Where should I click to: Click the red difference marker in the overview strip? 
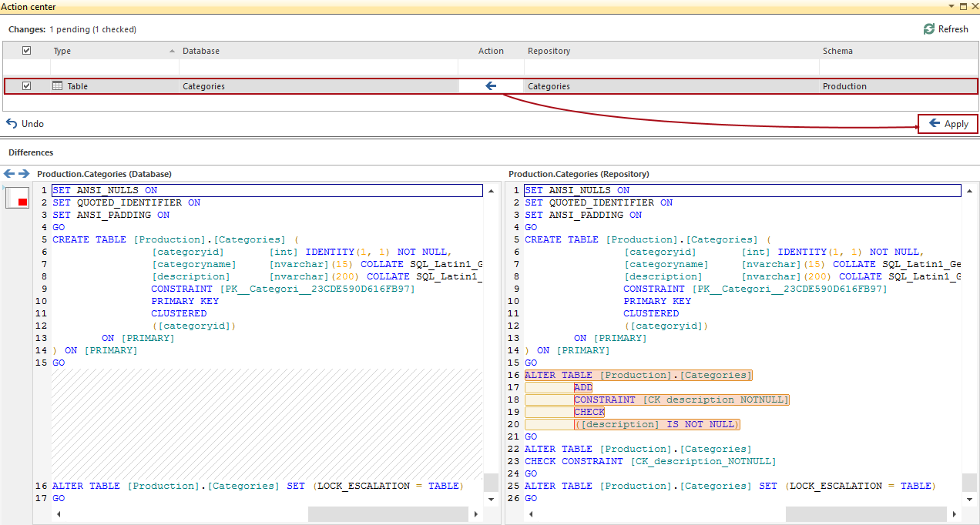click(x=22, y=202)
